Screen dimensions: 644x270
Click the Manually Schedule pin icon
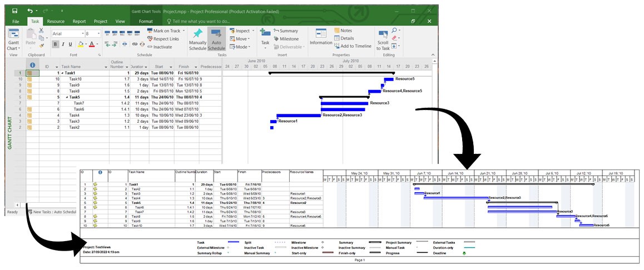197,35
